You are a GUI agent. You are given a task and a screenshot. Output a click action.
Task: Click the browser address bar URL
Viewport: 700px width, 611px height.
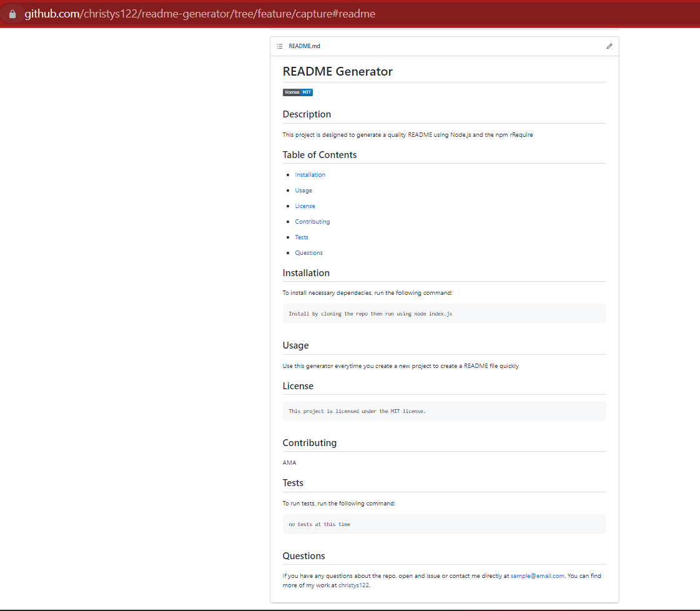point(200,12)
